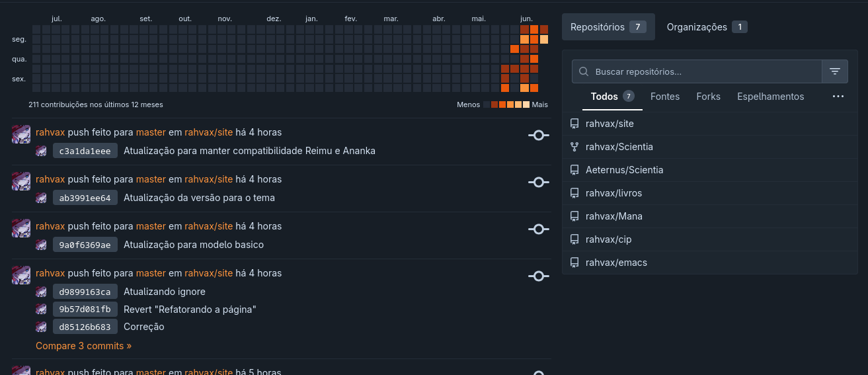
Task: Click the commit icon on the ab3991ee64 push
Action: click(539, 183)
